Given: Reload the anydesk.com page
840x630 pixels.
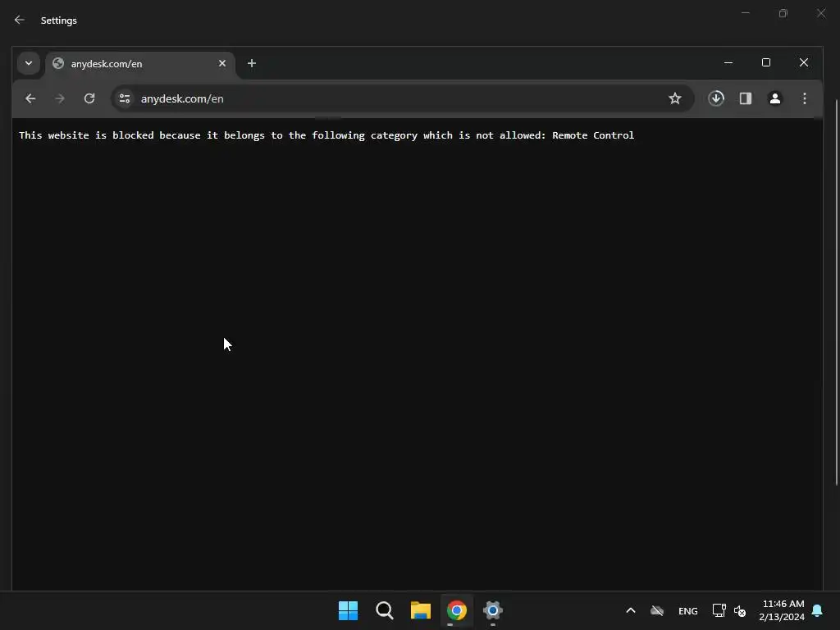Looking at the screenshot, I should 89,98.
